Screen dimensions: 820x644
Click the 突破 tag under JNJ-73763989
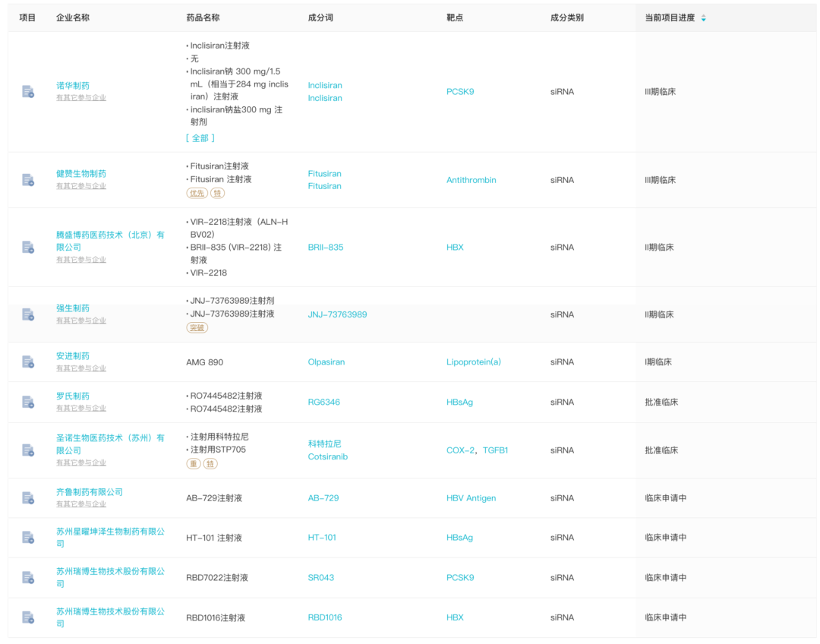click(x=197, y=328)
